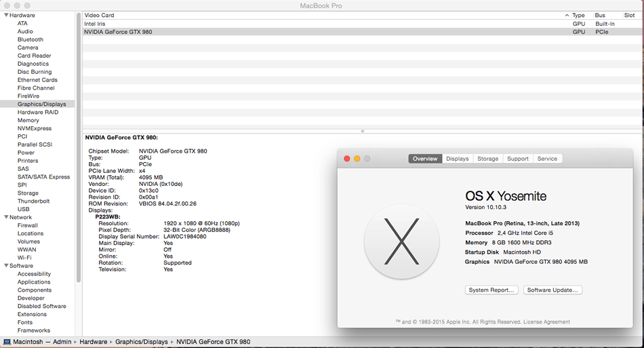Select Card Reader in the sidebar
The width and height of the screenshot is (644, 348).
tap(34, 56)
